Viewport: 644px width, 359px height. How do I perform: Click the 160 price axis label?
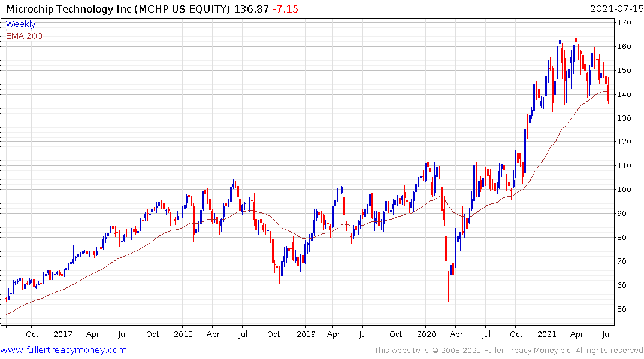point(624,46)
